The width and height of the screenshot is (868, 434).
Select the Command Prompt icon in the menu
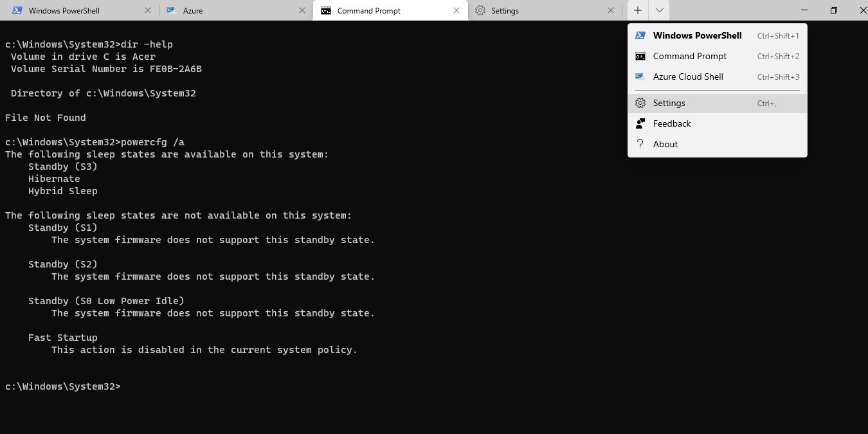tap(640, 56)
